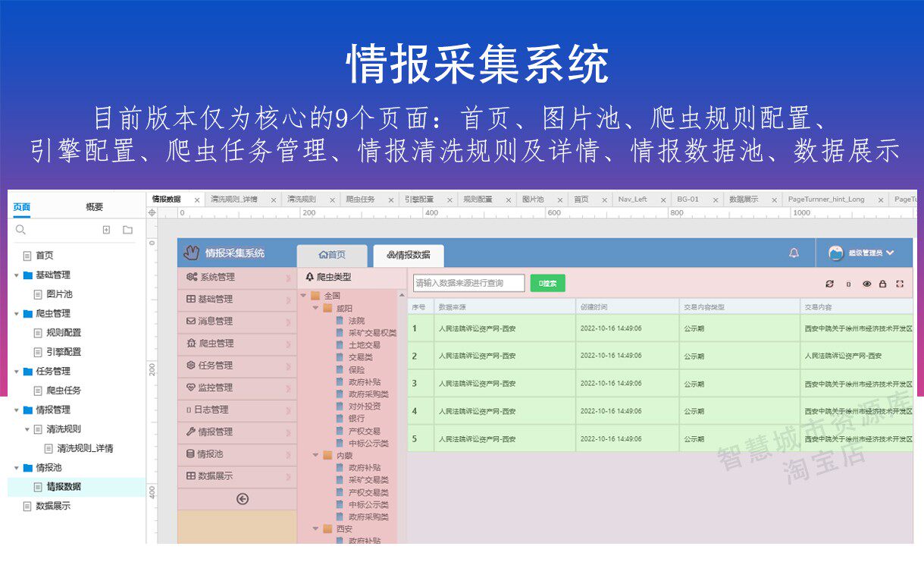Screen dimensions: 924x562
Task: Click the row number 5 cell
Action: pyautogui.click(x=420, y=438)
